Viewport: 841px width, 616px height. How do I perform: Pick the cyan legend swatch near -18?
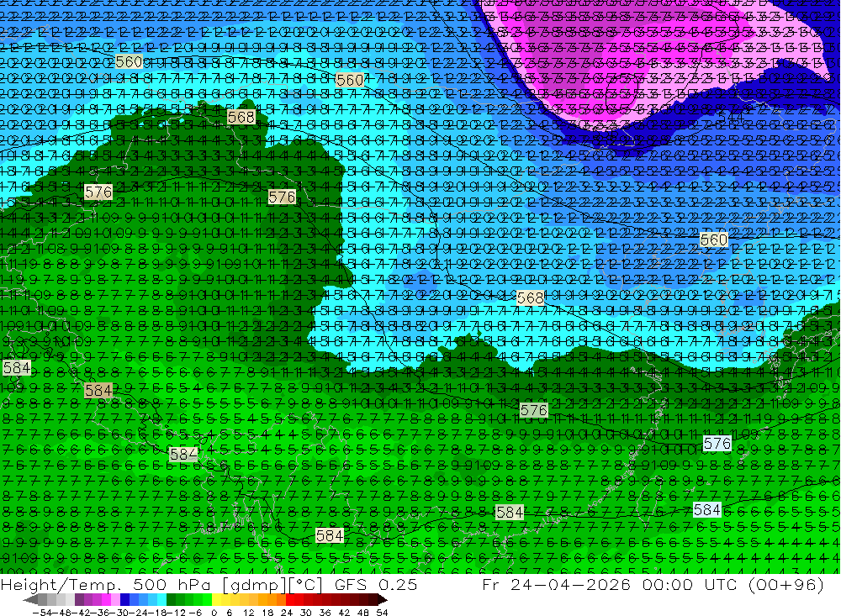[161, 600]
